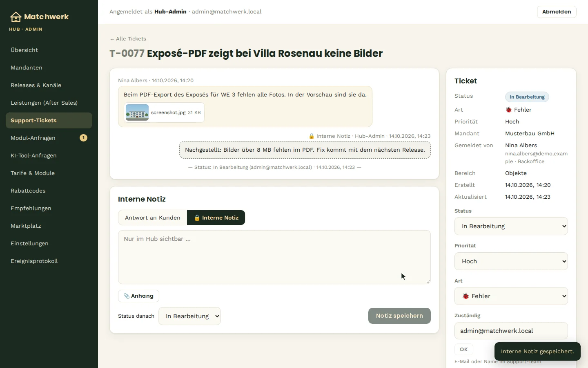Open Übersicht in the sidebar

pyautogui.click(x=49, y=50)
